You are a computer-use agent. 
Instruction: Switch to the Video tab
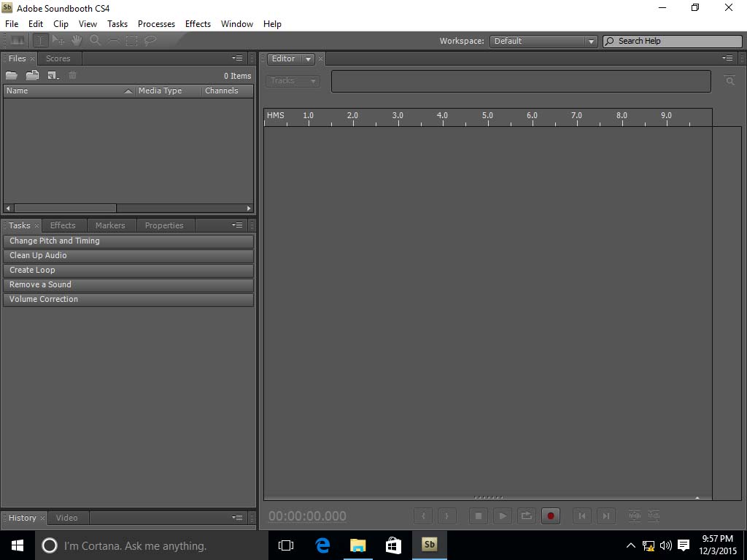click(66, 518)
